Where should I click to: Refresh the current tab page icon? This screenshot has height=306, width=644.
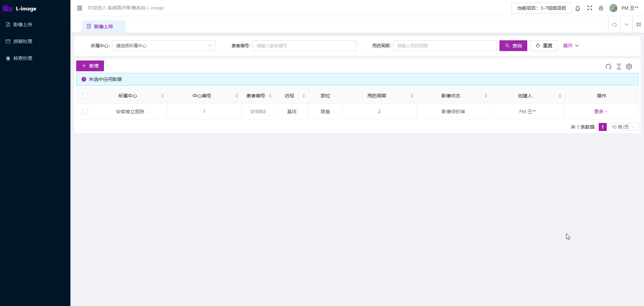[x=614, y=25]
